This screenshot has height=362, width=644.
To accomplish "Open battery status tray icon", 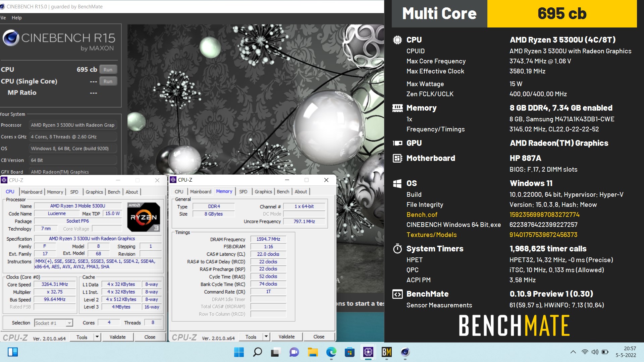I will [605, 352].
